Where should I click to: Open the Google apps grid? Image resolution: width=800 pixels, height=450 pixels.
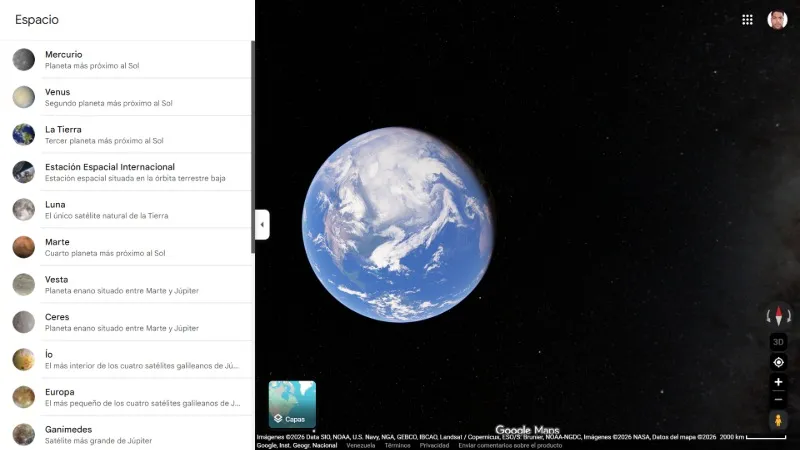coord(747,20)
